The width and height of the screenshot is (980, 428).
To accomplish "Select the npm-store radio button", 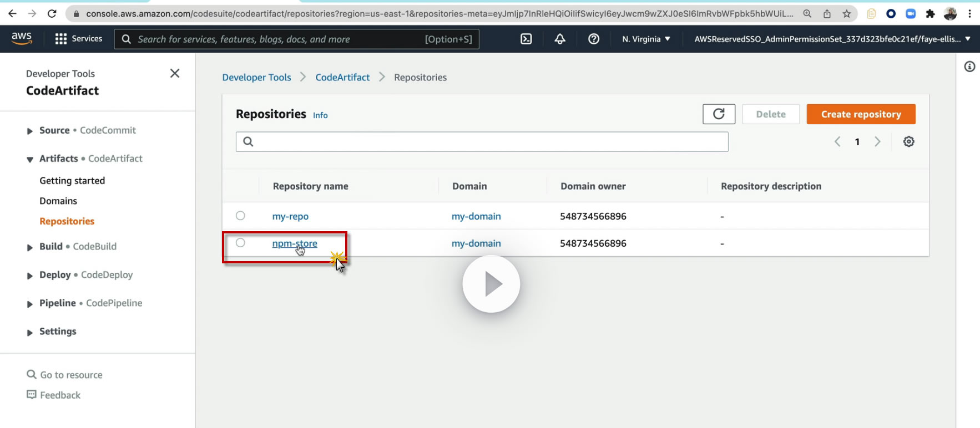I will (240, 243).
